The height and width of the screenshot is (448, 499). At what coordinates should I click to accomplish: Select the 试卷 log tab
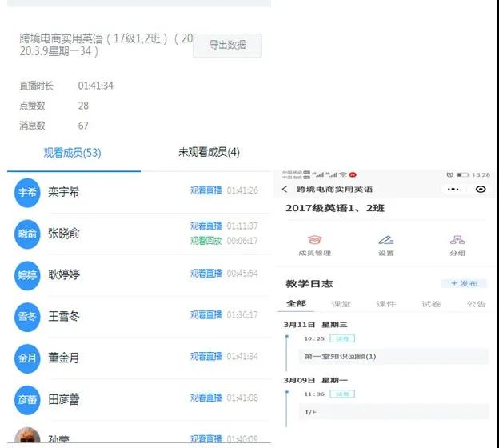pyautogui.click(x=431, y=304)
